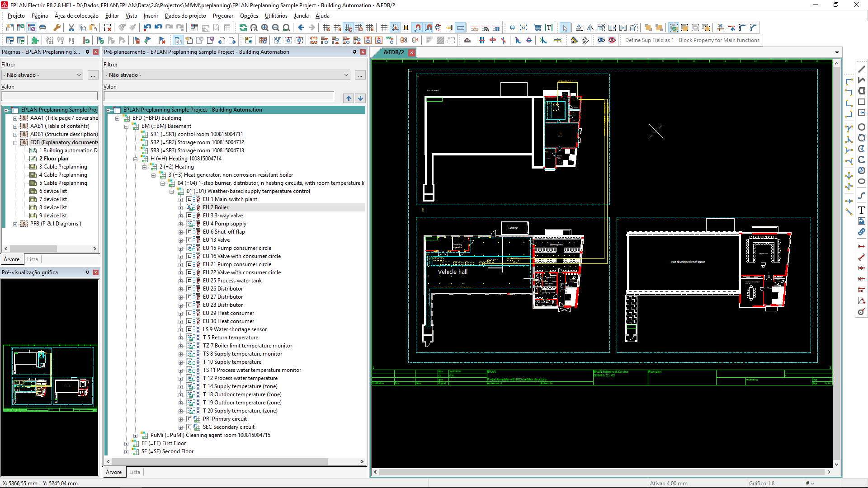The image size is (868, 488).
Task: Click the Previous page blue arrow
Action: (301, 28)
